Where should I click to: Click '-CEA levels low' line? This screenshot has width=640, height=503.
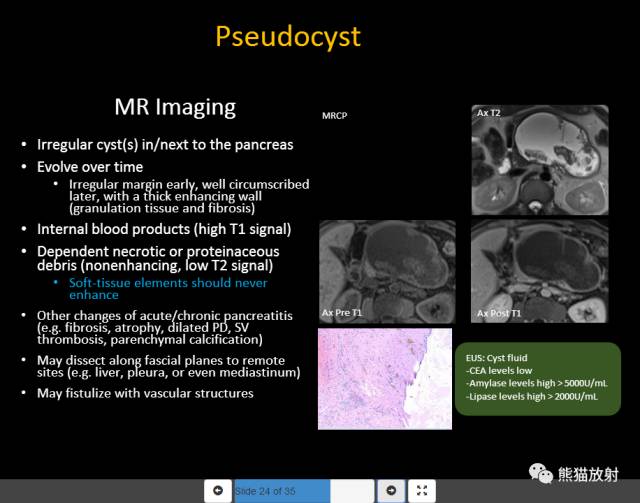tap(499, 371)
